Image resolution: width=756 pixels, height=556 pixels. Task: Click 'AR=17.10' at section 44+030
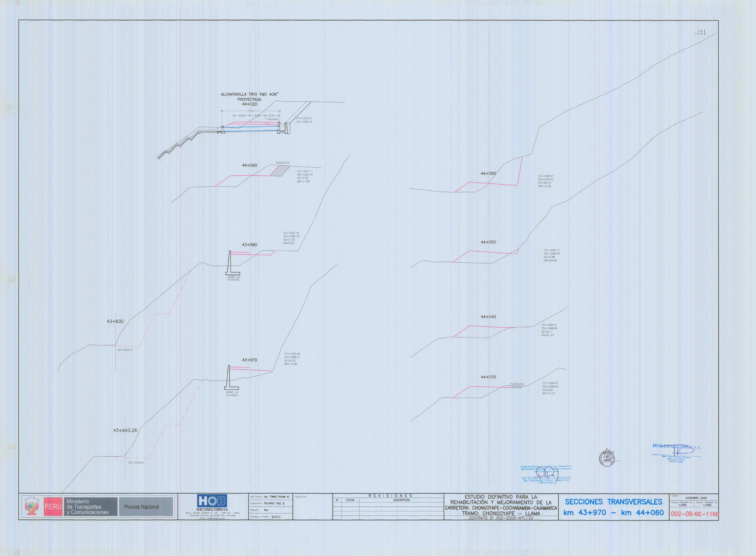tap(549, 393)
